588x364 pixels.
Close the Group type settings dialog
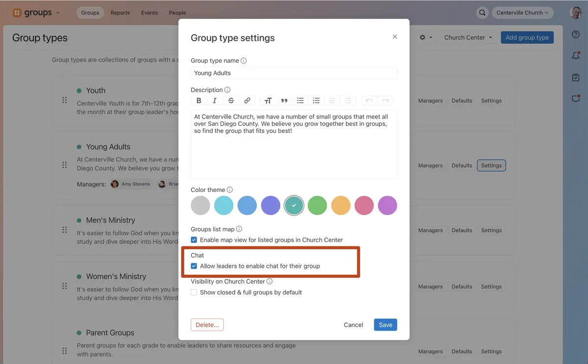395,37
